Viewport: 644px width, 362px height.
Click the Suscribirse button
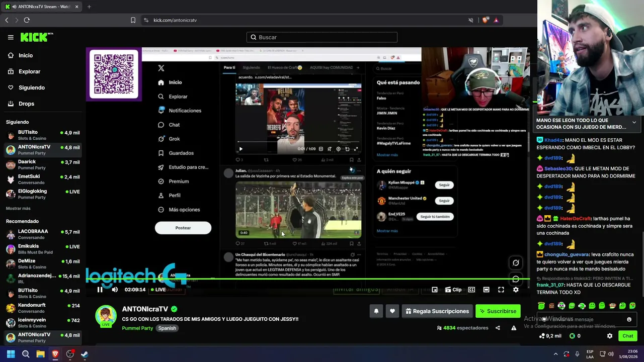(x=498, y=311)
